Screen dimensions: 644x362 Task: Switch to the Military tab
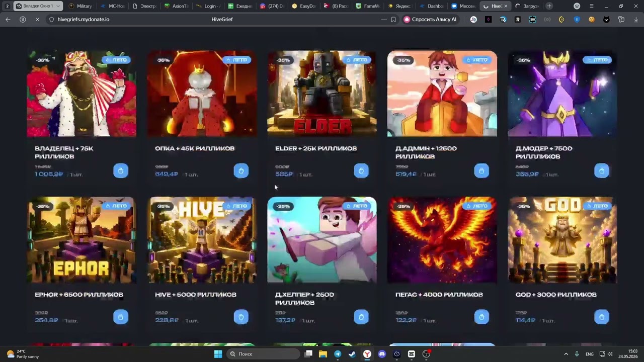tap(80, 6)
